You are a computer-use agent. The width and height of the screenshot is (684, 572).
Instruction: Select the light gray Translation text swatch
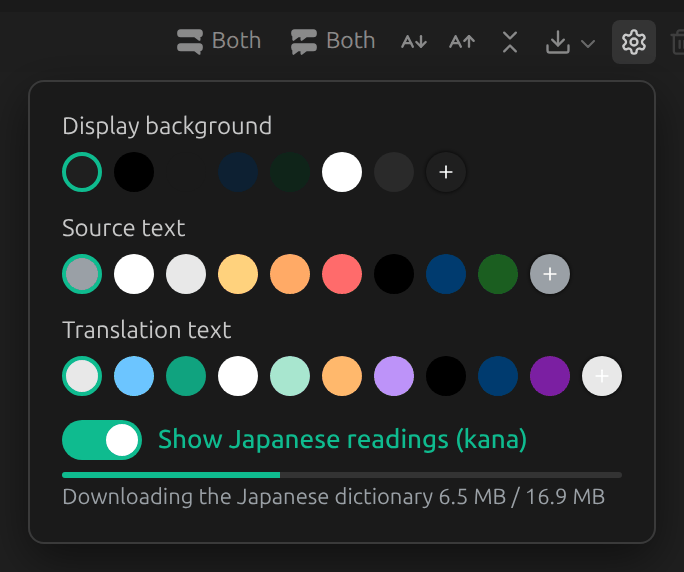(x=82, y=376)
